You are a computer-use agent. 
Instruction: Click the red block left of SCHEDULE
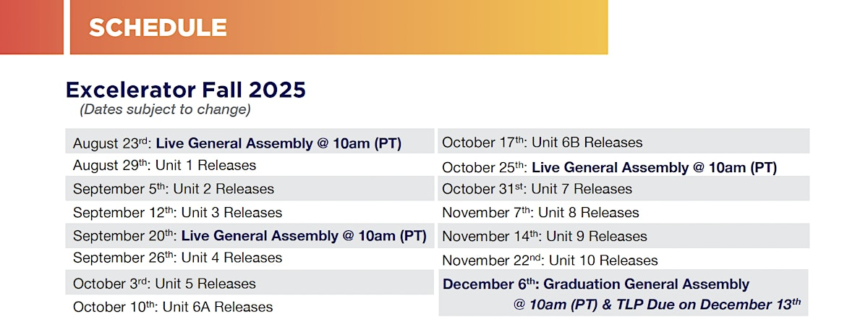coord(32,28)
